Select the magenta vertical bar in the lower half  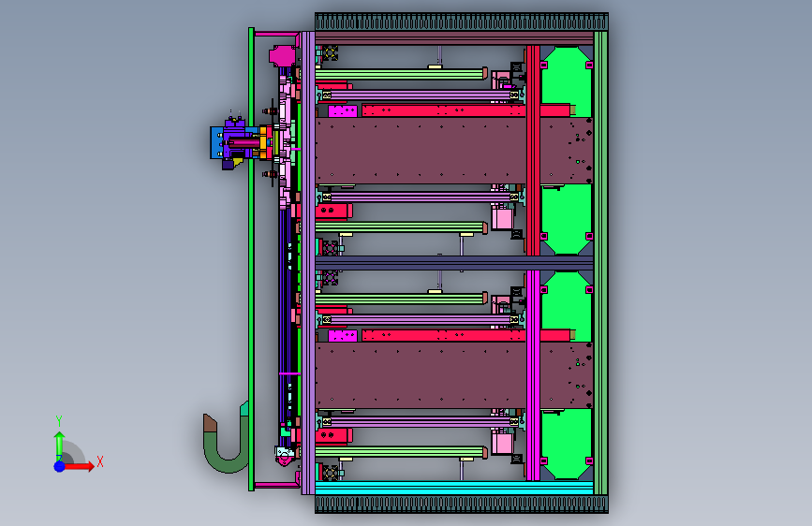[x=533, y=375]
